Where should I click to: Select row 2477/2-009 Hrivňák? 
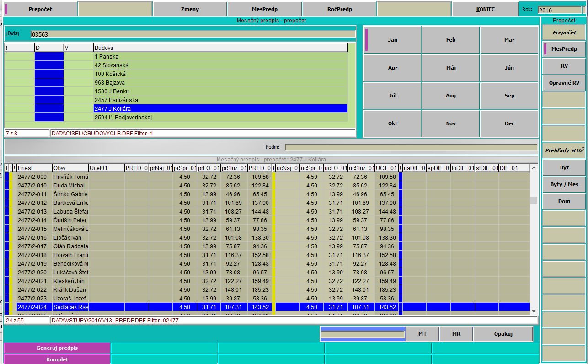tap(267, 177)
